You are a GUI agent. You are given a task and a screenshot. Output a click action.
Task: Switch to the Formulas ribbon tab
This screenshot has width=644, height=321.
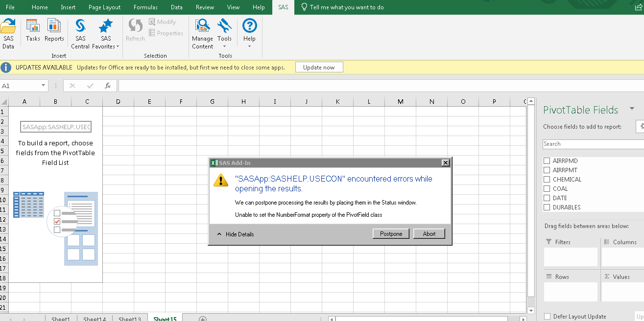145,7
